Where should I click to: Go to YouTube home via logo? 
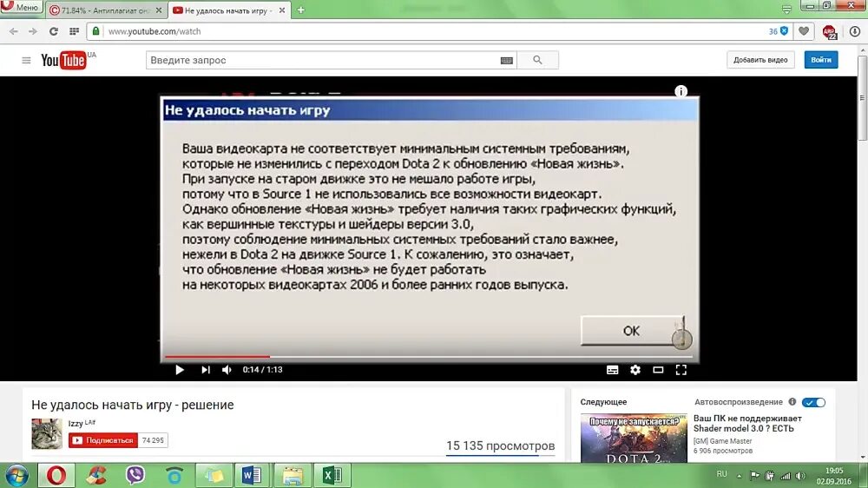point(63,60)
